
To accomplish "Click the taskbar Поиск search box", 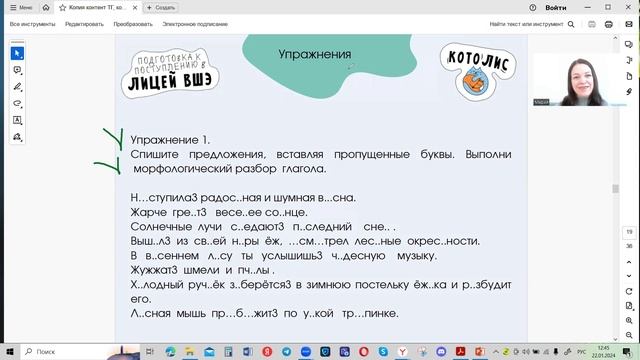I will click(x=80, y=351).
